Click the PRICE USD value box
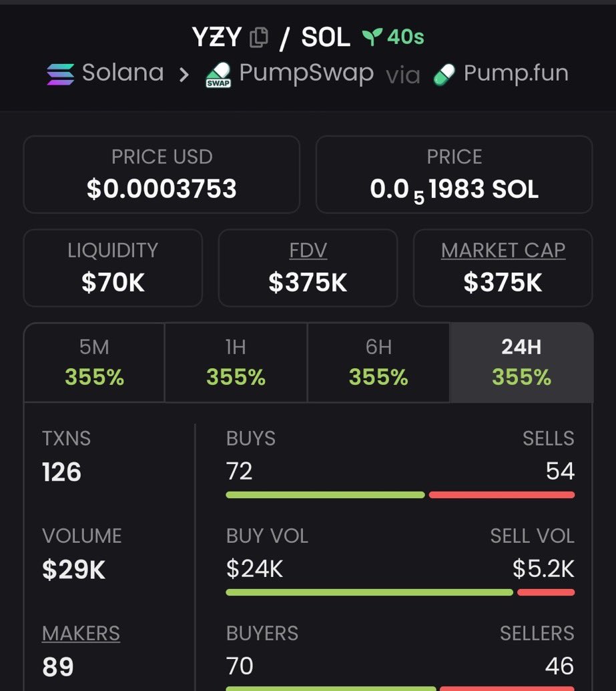This screenshot has width=616, height=691. coord(162,175)
